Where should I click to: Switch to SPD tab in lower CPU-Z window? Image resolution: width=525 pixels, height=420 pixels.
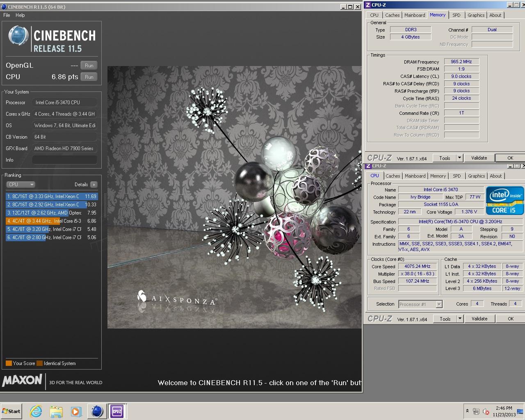click(457, 176)
